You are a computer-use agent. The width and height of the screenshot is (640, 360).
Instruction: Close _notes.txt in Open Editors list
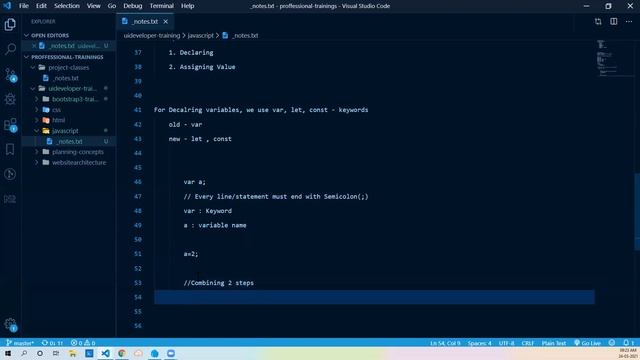coord(34,46)
